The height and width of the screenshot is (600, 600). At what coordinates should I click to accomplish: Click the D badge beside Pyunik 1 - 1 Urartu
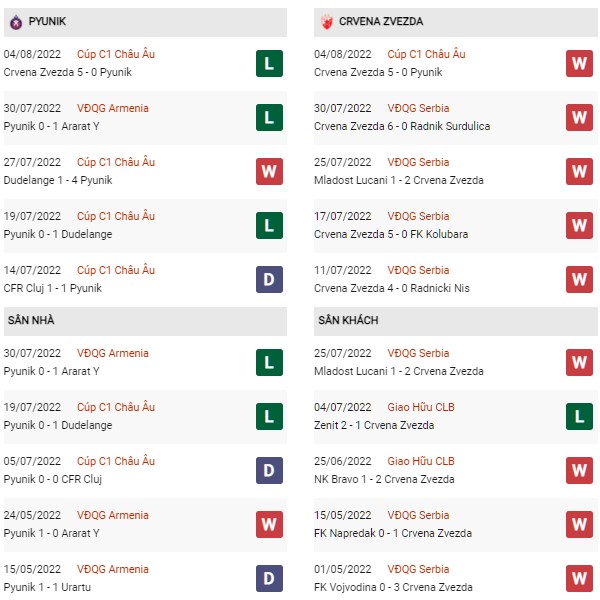[x=269, y=578]
